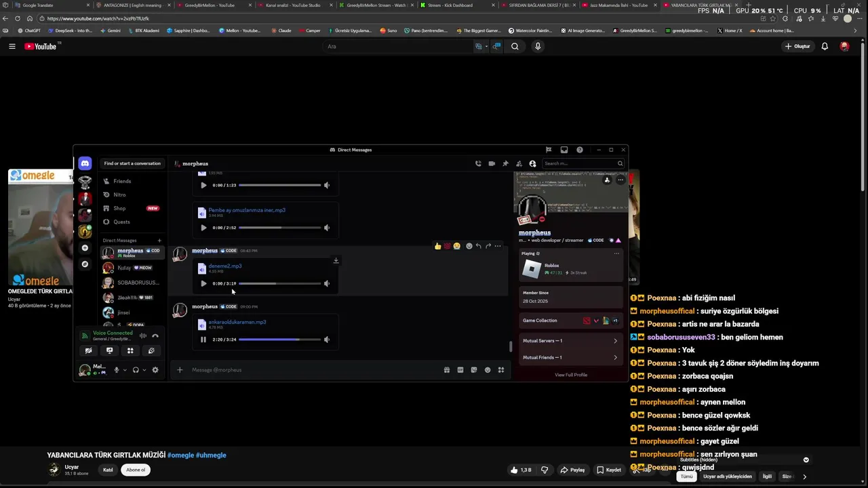Open profile more options three dots
This screenshot has width=868, height=488.
[x=620, y=180]
